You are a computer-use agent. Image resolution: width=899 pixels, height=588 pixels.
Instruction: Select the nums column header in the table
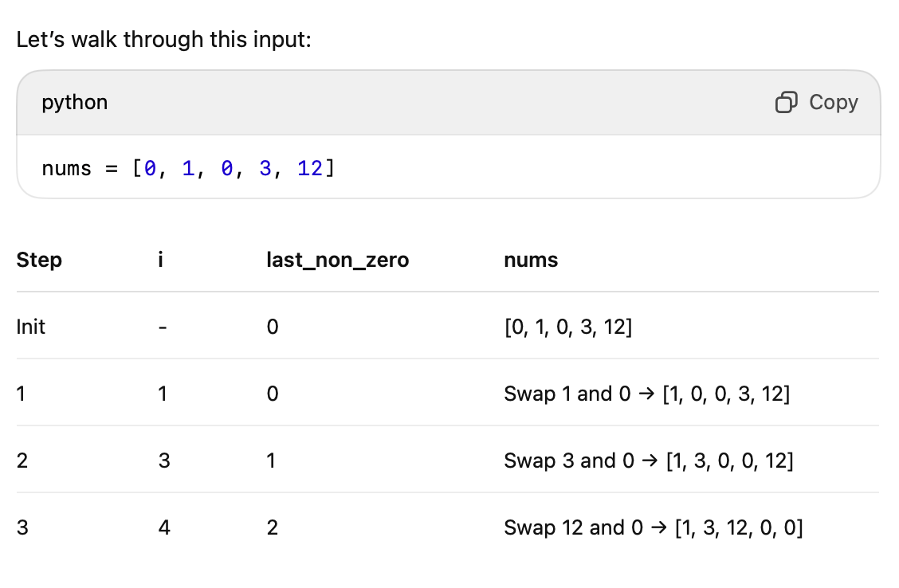pyautogui.click(x=530, y=260)
